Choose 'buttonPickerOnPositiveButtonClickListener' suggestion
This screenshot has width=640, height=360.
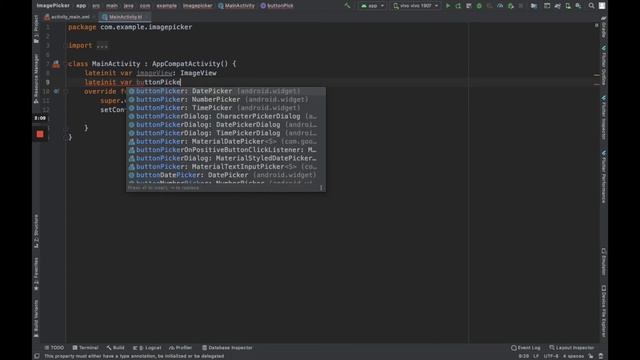click(226, 150)
